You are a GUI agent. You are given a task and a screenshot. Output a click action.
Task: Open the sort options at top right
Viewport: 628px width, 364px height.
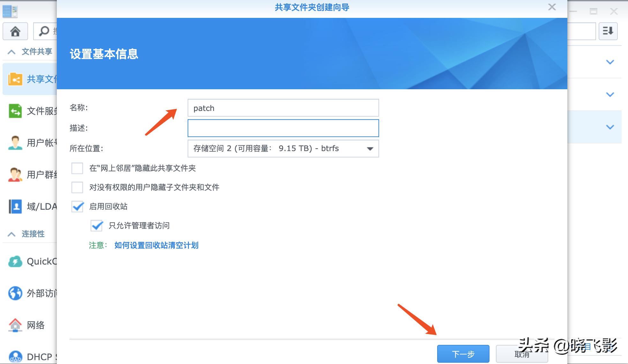(x=608, y=31)
